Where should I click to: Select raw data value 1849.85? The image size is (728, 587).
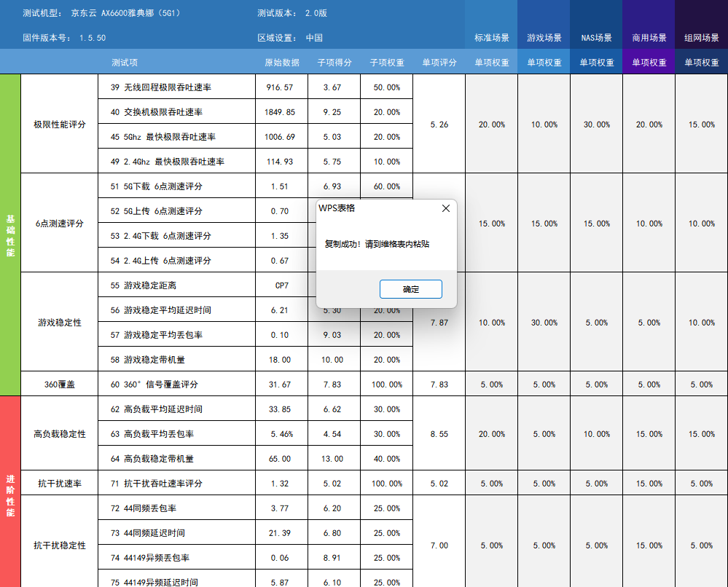tap(281, 112)
